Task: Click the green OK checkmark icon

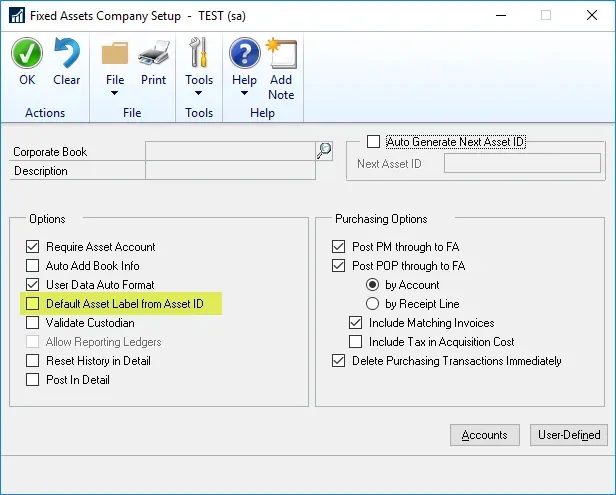Action: (x=27, y=54)
